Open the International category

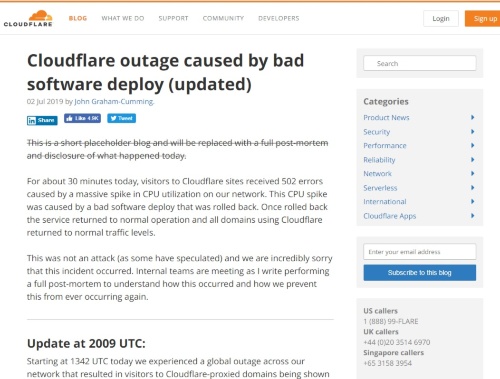385,202
